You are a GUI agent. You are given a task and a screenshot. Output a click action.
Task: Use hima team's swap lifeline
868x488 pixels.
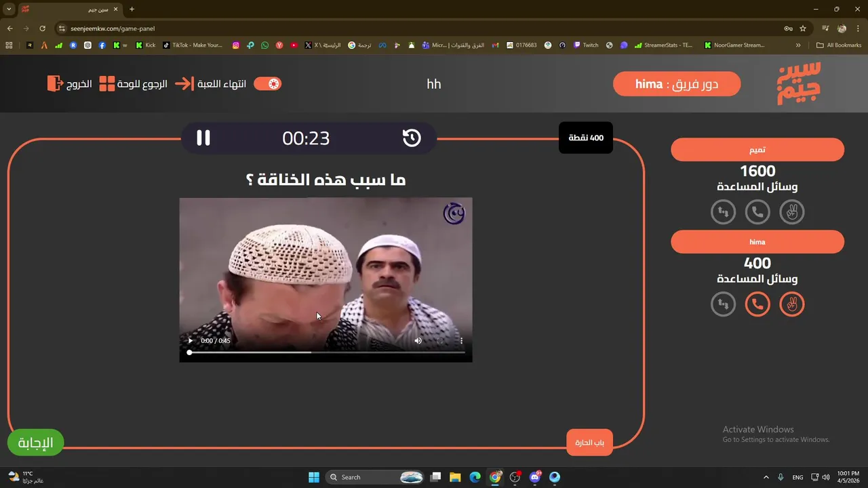click(724, 304)
